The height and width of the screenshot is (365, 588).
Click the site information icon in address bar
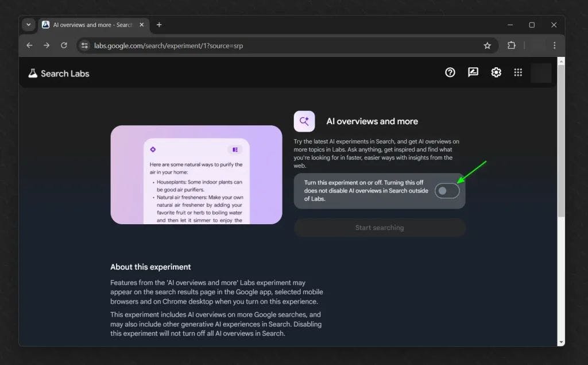85,45
